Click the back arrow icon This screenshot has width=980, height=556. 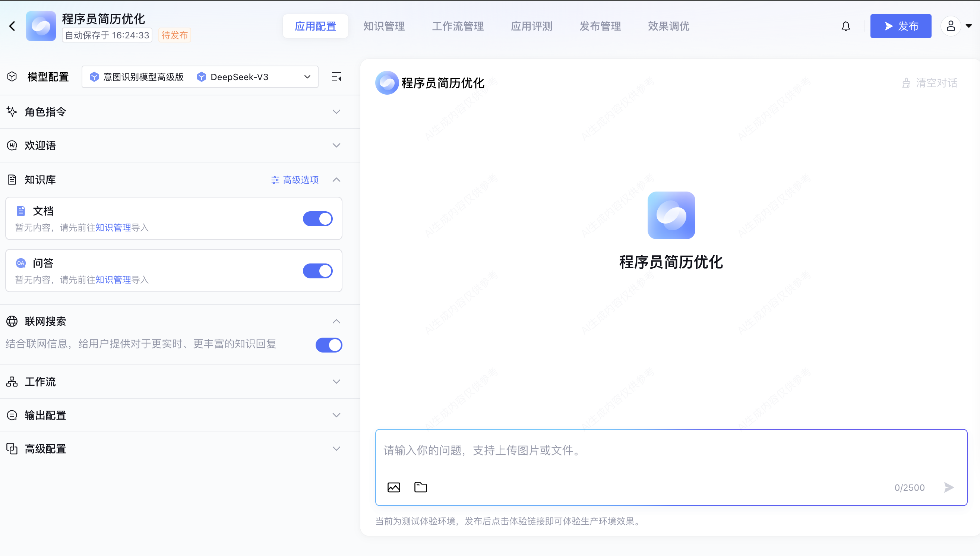point(12,26)
